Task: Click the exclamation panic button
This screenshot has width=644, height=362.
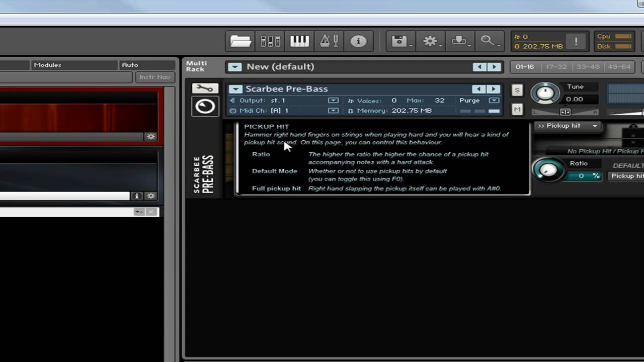Action: point(576,41)
